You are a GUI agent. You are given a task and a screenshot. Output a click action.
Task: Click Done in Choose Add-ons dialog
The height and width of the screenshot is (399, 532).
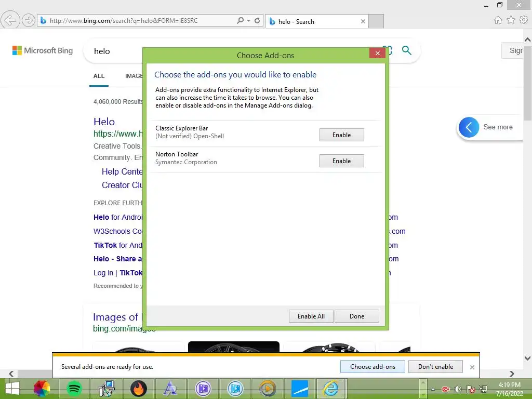356,316
